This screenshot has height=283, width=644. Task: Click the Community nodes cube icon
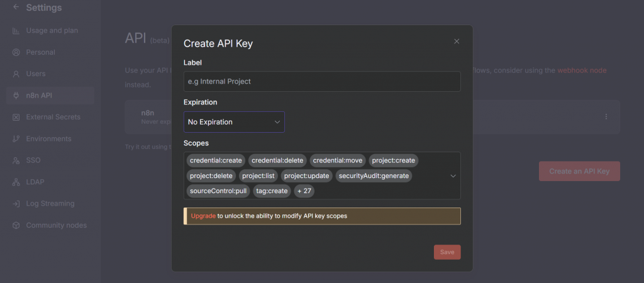point(16,225)
